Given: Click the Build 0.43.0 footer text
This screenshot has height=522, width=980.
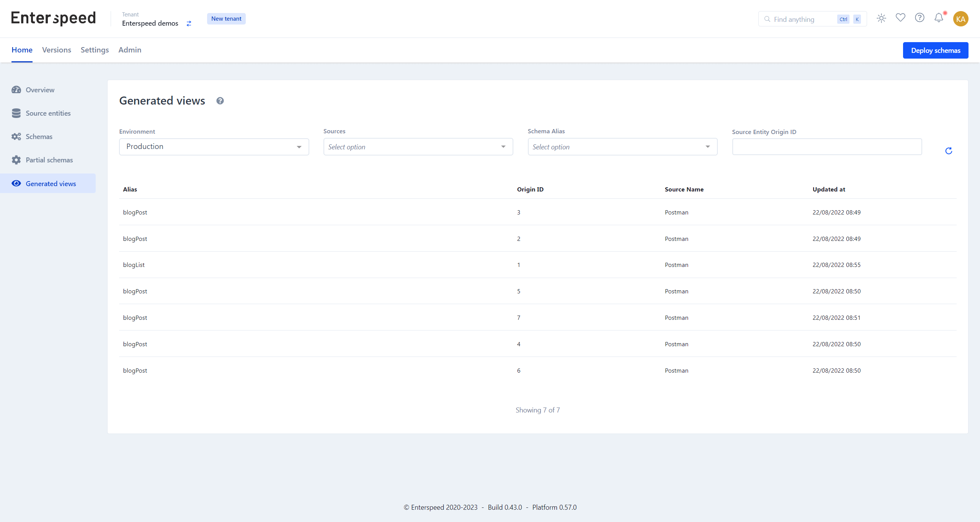Looking at the screenshot, I should click(505, 507).
